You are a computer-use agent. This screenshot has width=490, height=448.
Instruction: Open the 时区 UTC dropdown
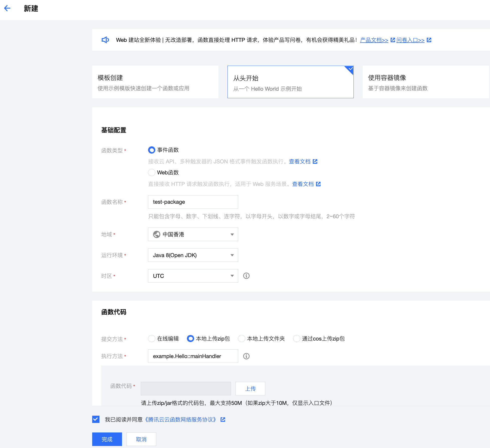193,276
